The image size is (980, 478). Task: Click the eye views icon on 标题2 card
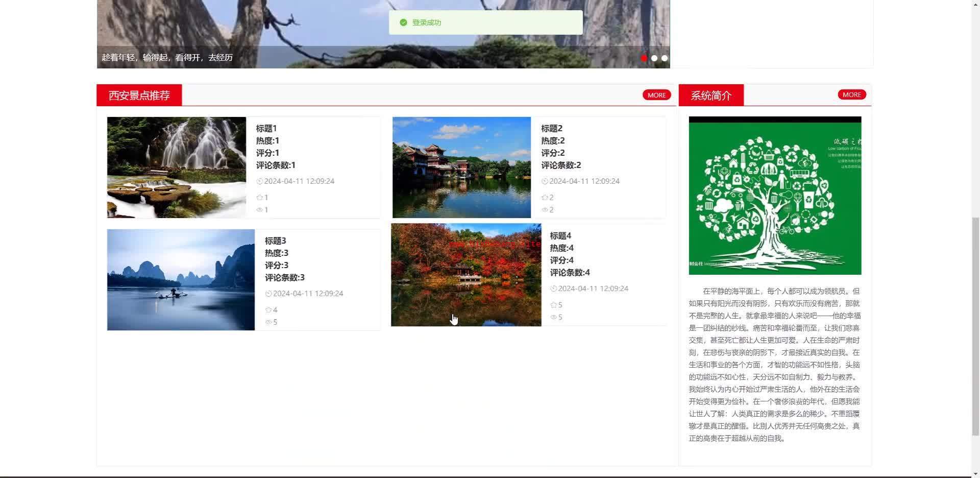click(545, 210)
